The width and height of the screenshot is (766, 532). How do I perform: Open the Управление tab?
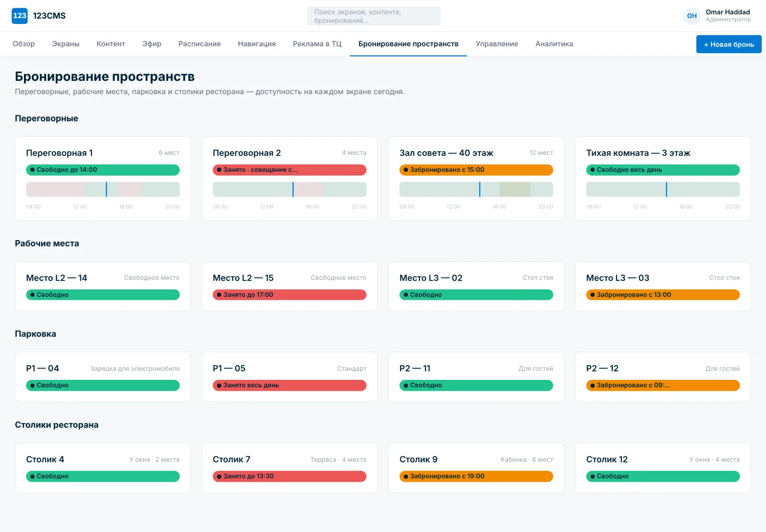click(497, 44)
